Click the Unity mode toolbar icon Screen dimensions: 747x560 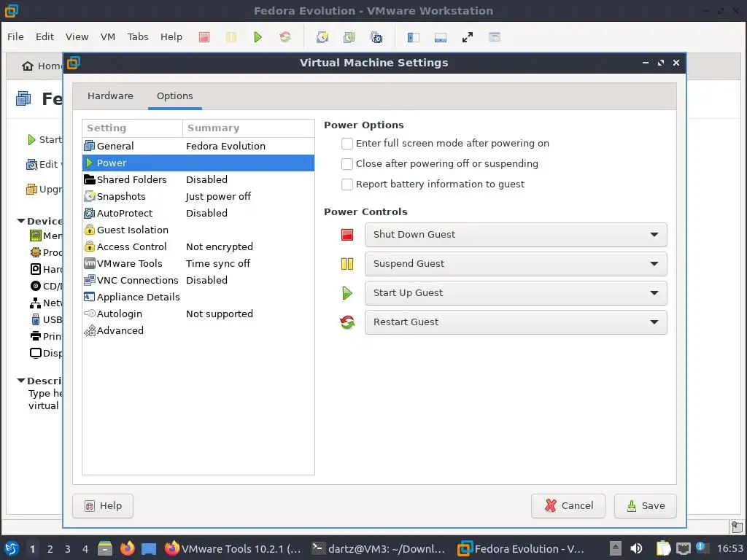495,37
